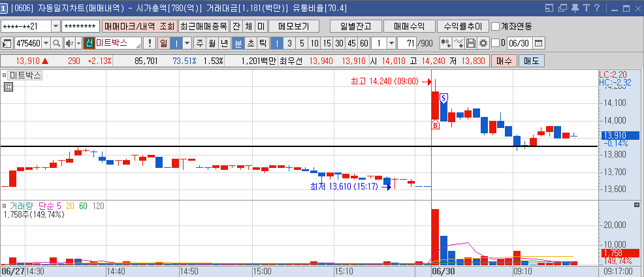Click the pin window icon in title bar
This screenshot has height=277, width=644.
tap(575, 8)
